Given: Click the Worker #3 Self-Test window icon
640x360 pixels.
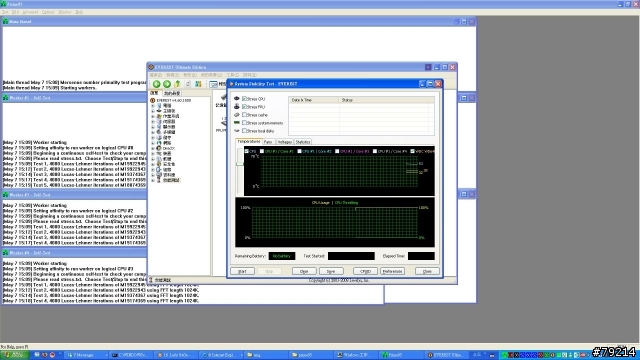Looking at the screenshot, I should pyautogui.click(x=5, y=195).
